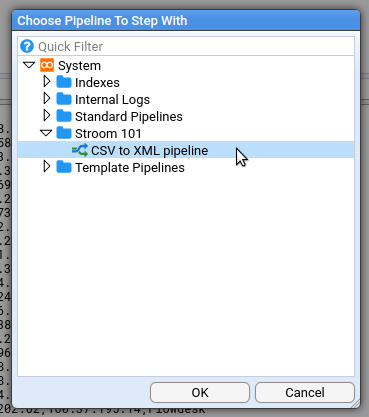
Task: Select the Internal Logs label
Action: click(112, 100)
